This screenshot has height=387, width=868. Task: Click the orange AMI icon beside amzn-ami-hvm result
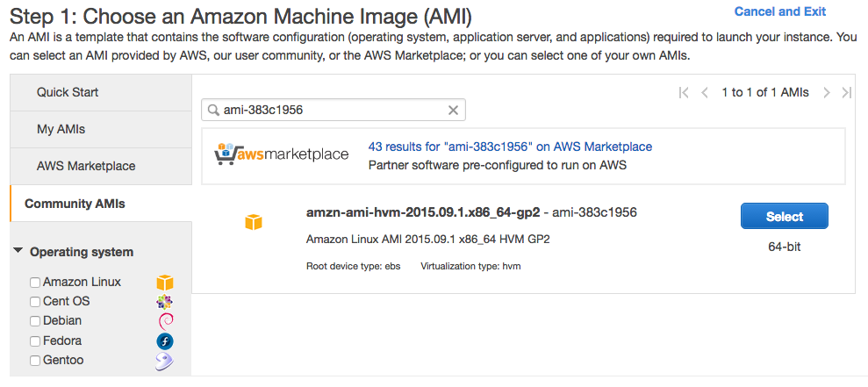pyautogui.click(x=254, y=223)
